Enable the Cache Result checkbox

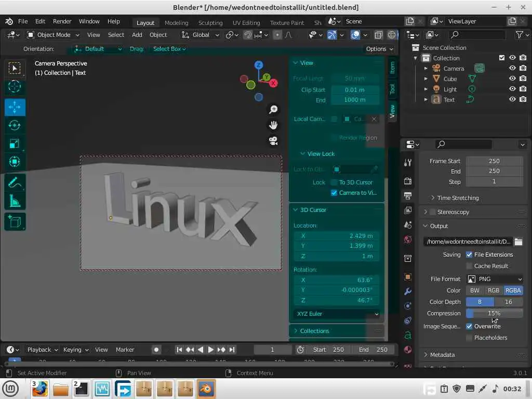pyautogui.click(x=469, y=266)
